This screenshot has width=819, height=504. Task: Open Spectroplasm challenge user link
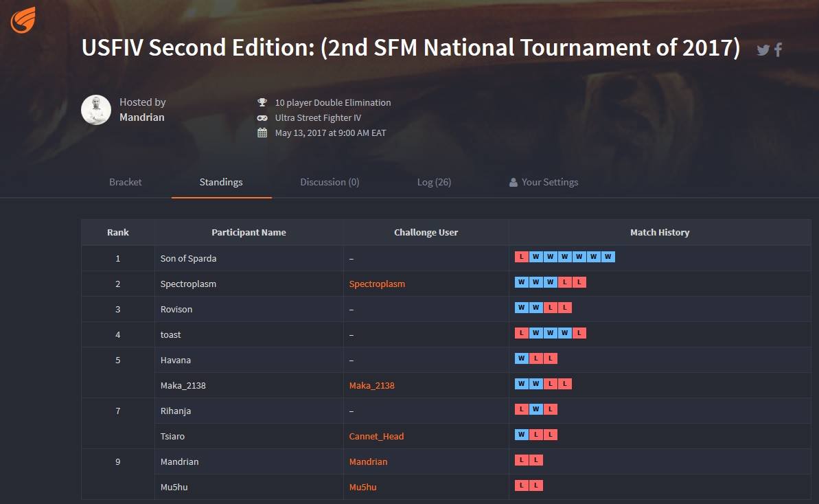(x=377, y=284)
